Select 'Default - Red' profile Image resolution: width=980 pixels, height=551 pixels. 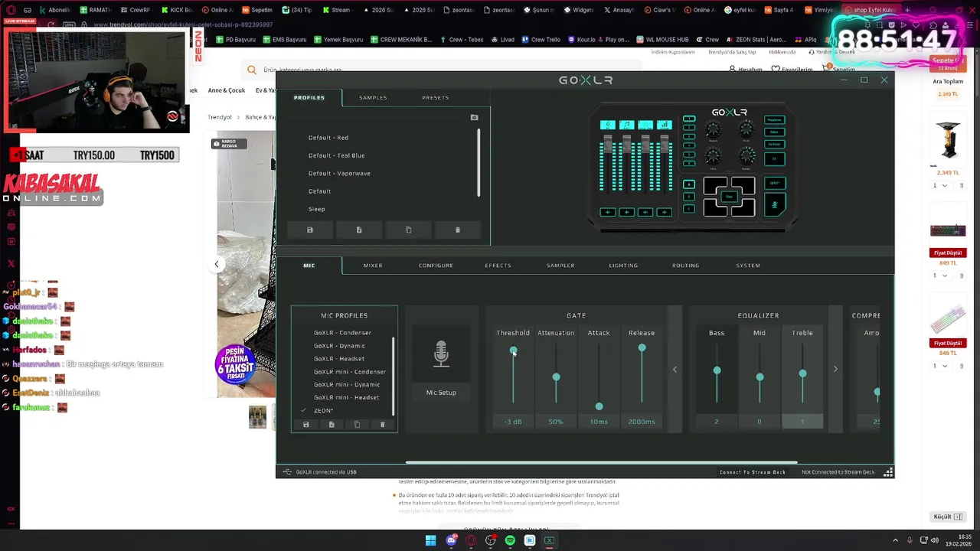click(328, 138)
